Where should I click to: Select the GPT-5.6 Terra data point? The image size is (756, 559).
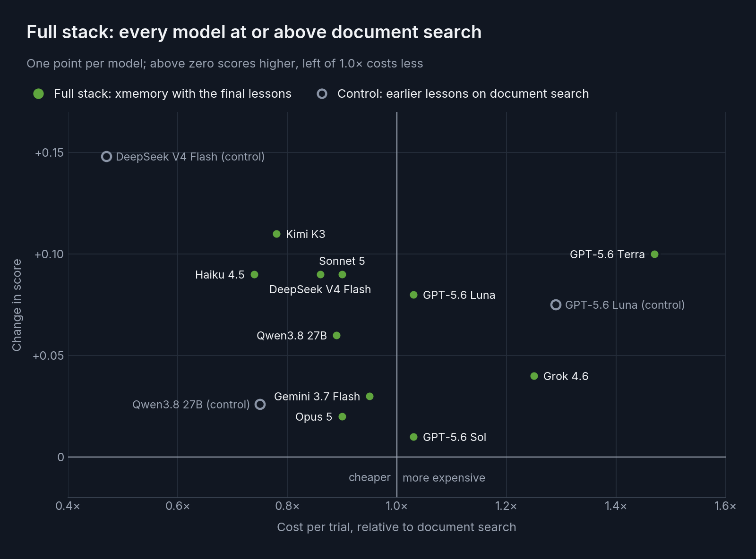tap(654, 254)
